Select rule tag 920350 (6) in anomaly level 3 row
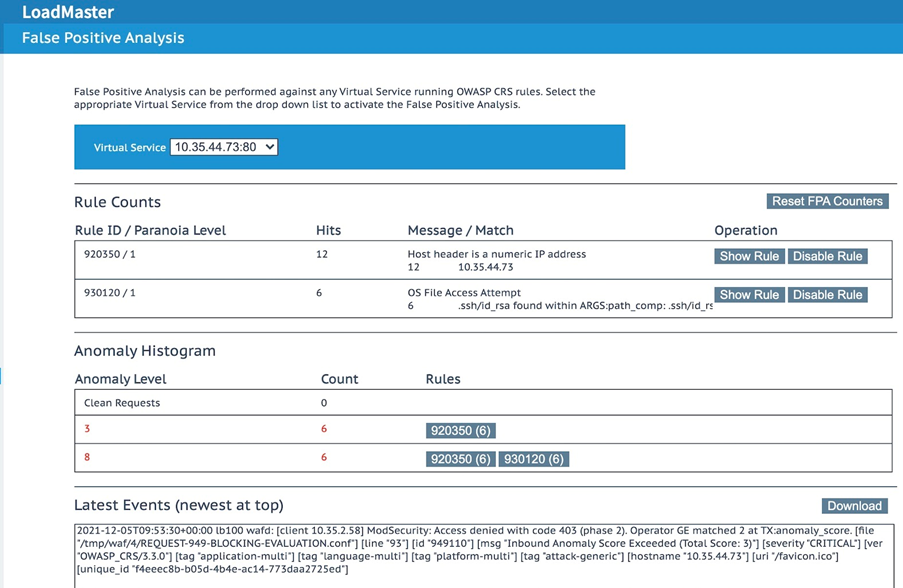 pyautogui.click(x=461, y=431)
